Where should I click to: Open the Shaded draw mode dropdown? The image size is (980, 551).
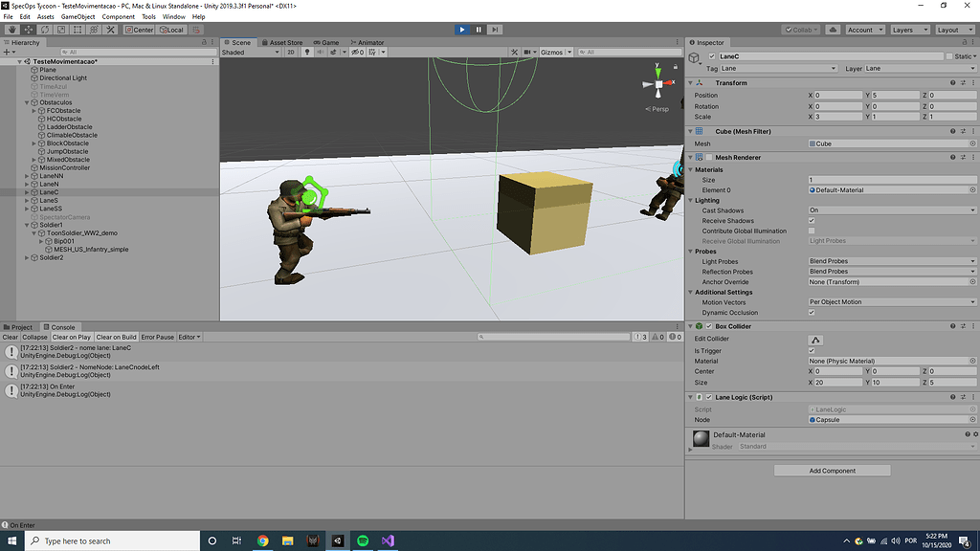tap(248, 53)
